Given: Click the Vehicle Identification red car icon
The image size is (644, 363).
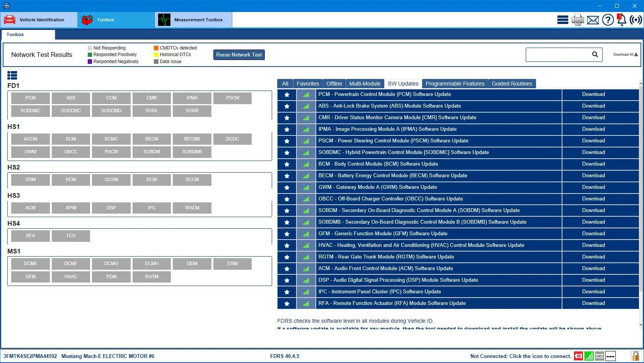Looking at the screenshot, I should click(x=10, y=20).
